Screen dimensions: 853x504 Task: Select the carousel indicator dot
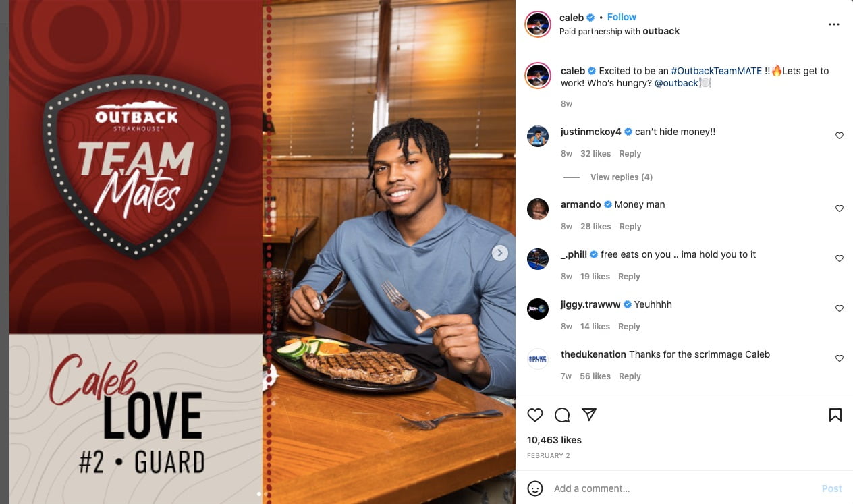pyautogui.click(x=260, y=494)
